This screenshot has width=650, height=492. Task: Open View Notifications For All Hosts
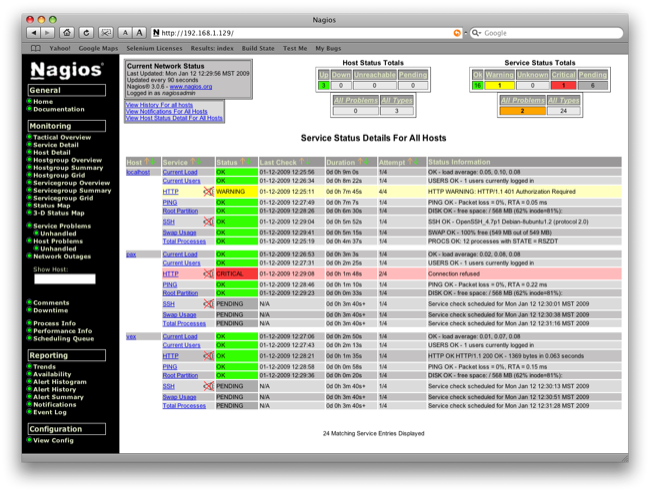pyautogui.click(x=167, y=111)
